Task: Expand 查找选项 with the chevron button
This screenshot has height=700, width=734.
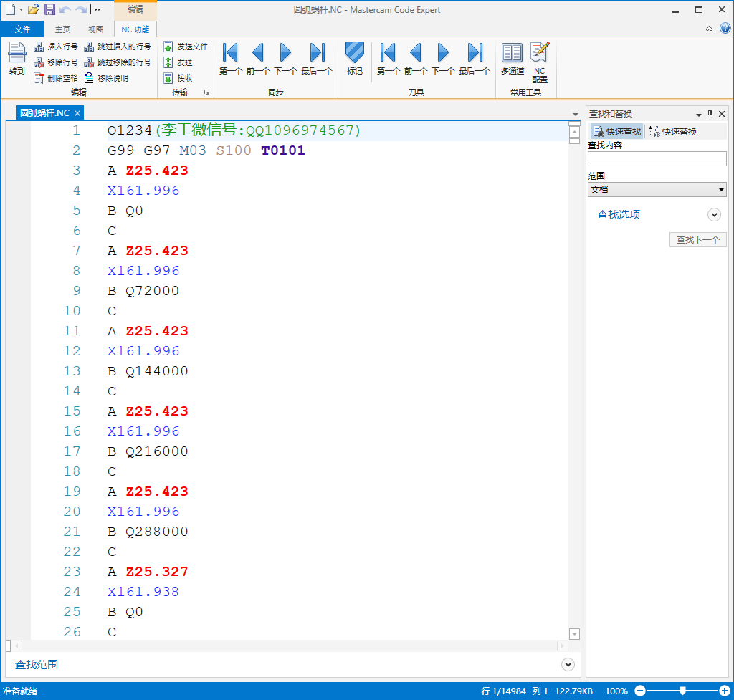Action: click(714, 215)
